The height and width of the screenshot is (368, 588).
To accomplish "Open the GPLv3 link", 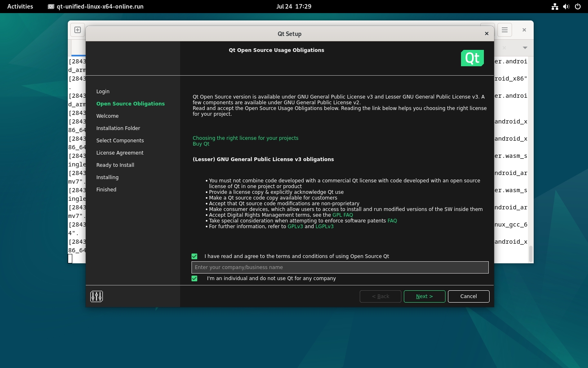I will tap(295, 227).
